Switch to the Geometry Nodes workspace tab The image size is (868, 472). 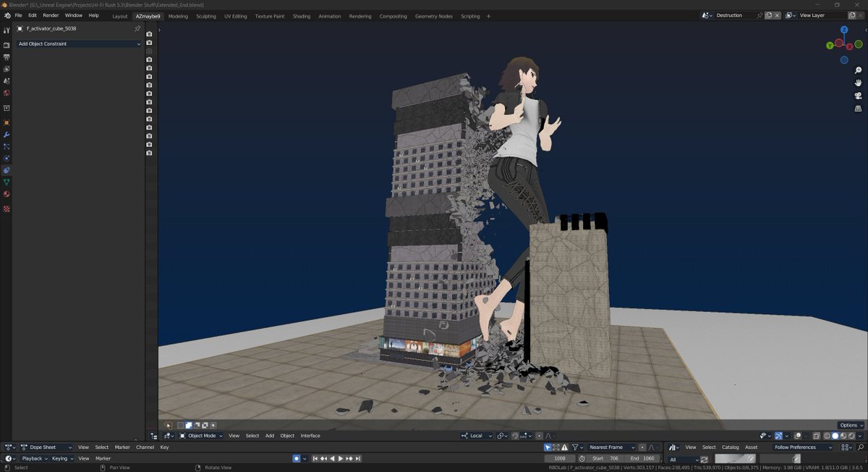(x=433, y=16)
